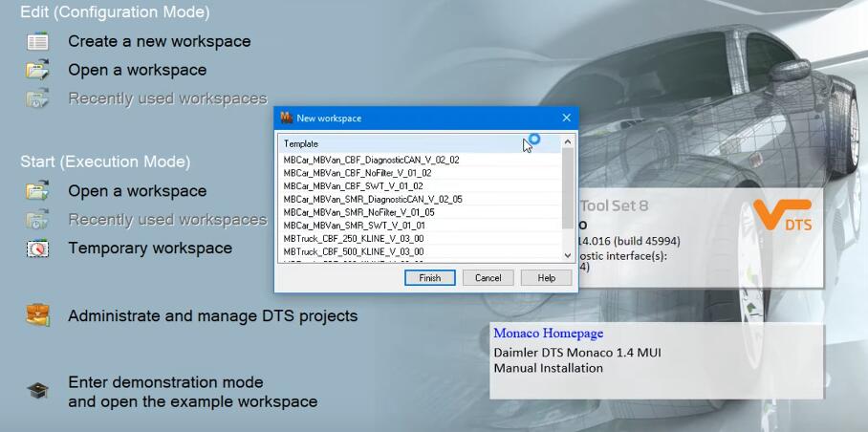The width and height of the screenshot is (868, 432).
Task: Select Open a workspace in Configuration Mode
Action: tap(138, 71)
